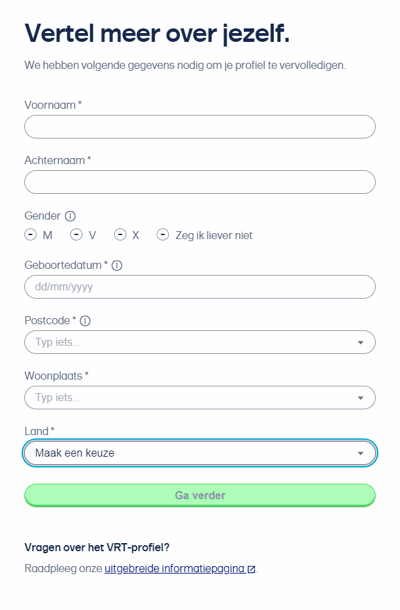Open the Land 'Maak een keuze' dropdown

(200, 453)
